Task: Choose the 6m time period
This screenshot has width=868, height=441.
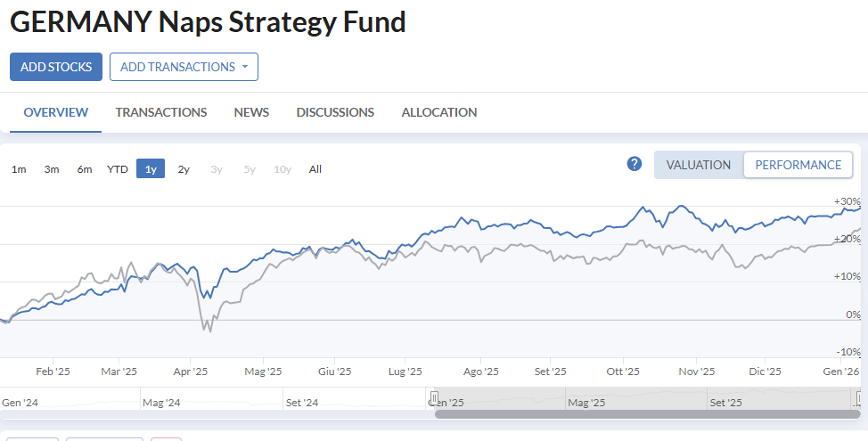Action: pyautogui.click(x=84, y=168)
